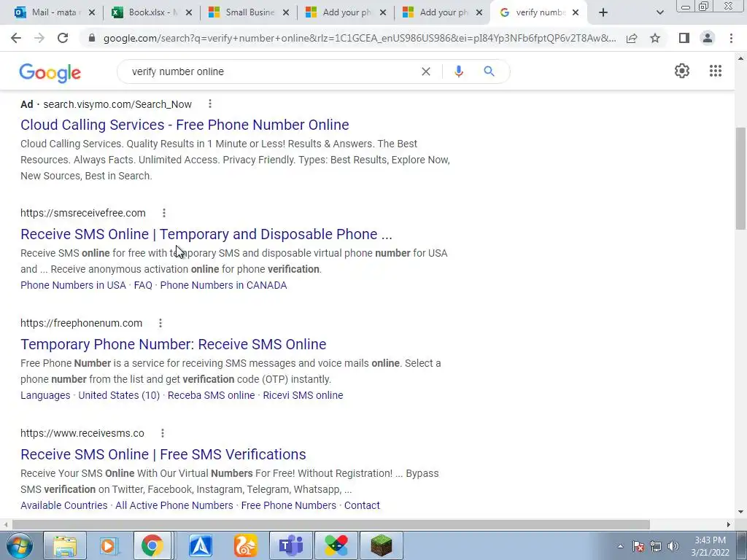Open the Chrome profile avatar

(708, 38)
